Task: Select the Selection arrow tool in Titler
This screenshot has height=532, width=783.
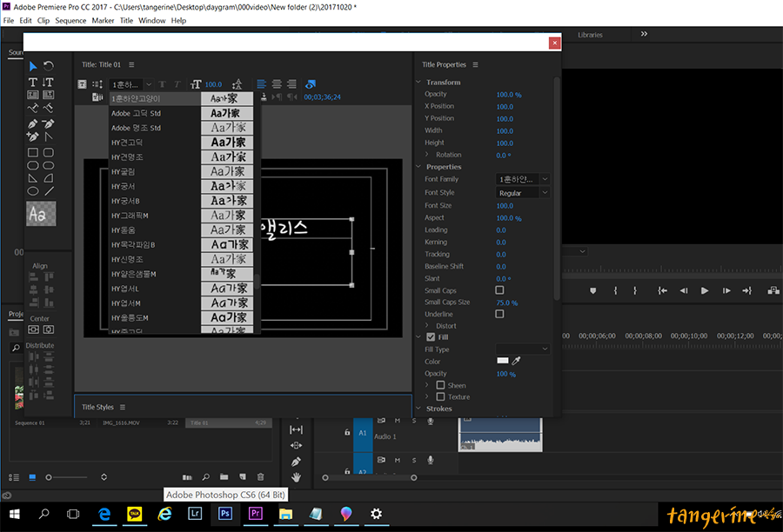Action: point(33,66)
